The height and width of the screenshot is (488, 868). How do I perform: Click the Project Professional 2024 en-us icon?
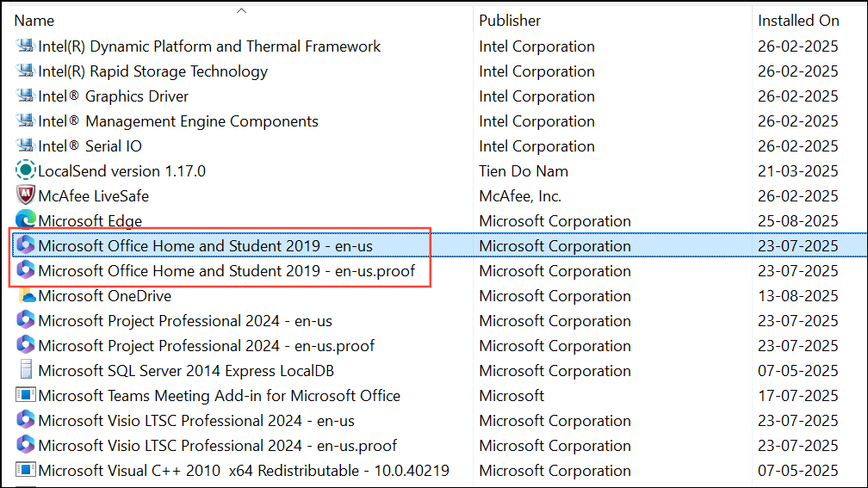point(26,321)
